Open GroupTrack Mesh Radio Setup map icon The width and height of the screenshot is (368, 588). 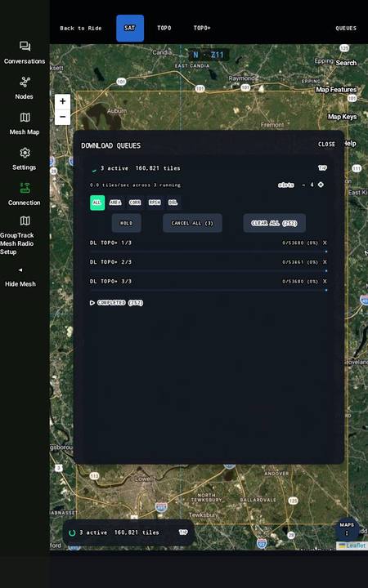(25, 220)
